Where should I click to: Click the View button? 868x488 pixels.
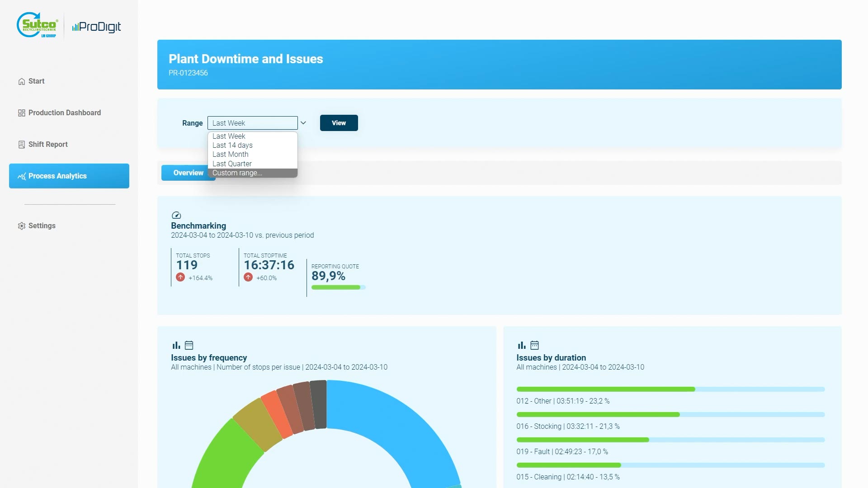click(339, 123)
